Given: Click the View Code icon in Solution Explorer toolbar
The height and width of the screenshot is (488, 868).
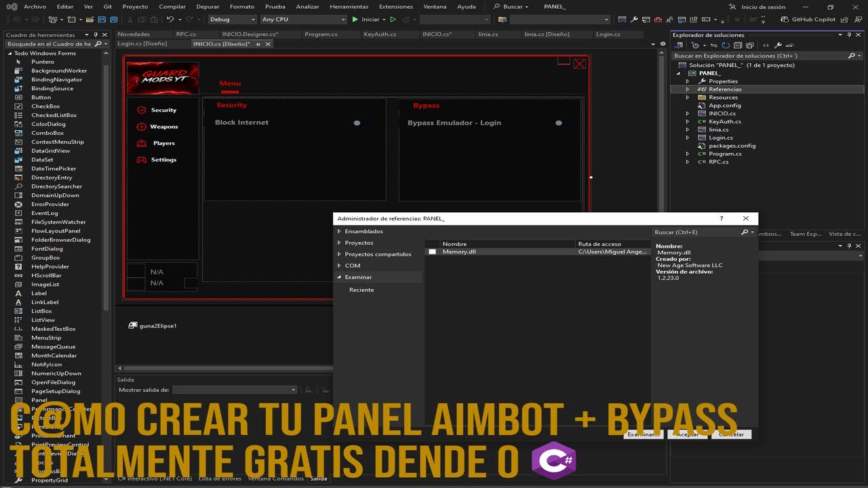Looking at the screenshot, I should [x=766, y=45].
